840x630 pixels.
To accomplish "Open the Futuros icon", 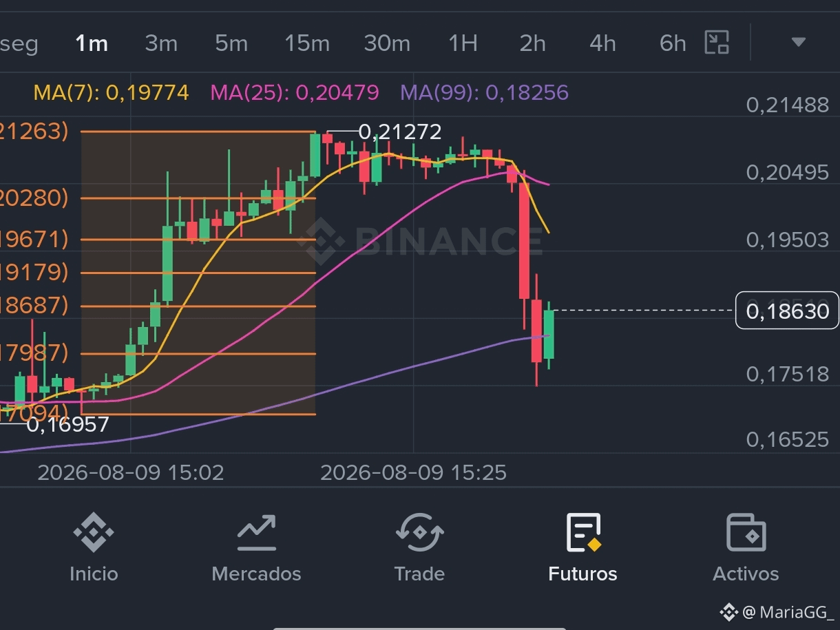I will (x=583, y=533).
